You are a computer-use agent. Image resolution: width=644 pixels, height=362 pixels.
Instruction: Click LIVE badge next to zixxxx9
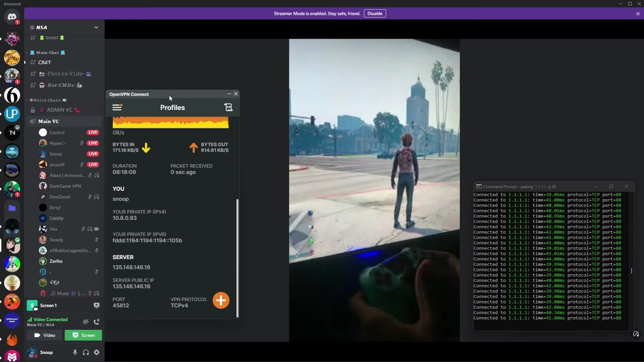pos(93,164)
